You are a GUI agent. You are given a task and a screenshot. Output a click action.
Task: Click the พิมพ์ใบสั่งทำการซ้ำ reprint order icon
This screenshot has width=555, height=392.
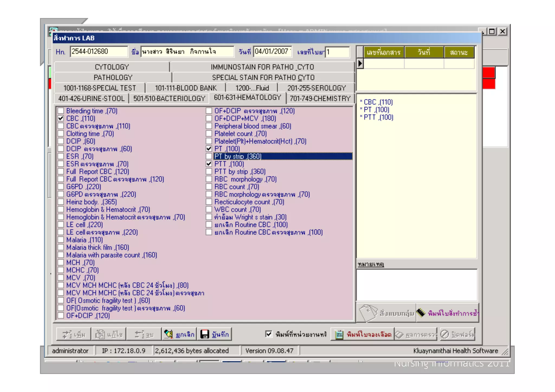421,313
